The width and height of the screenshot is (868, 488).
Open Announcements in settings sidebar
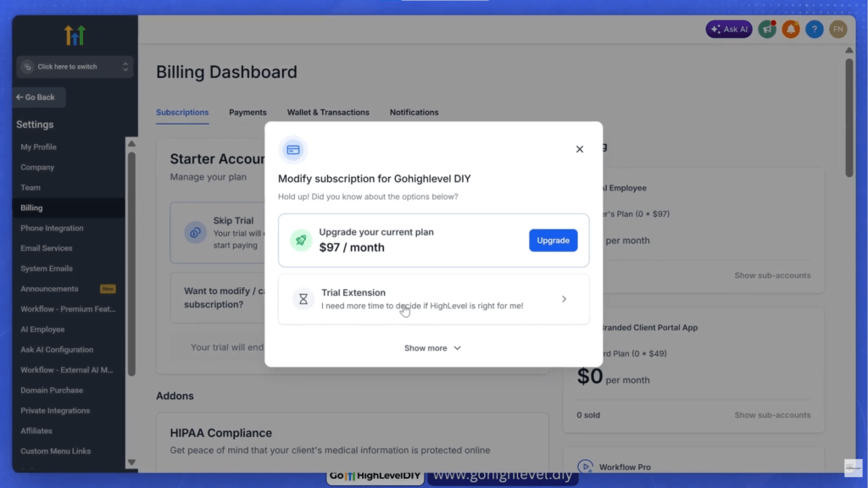[49, 289]
